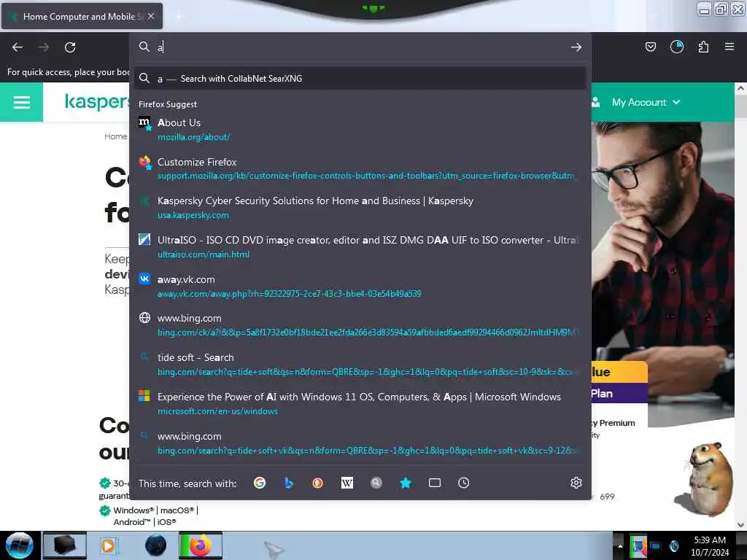
Task: Open the Firefox account circle icon in toolbar
Action: (x=676, y=47)
